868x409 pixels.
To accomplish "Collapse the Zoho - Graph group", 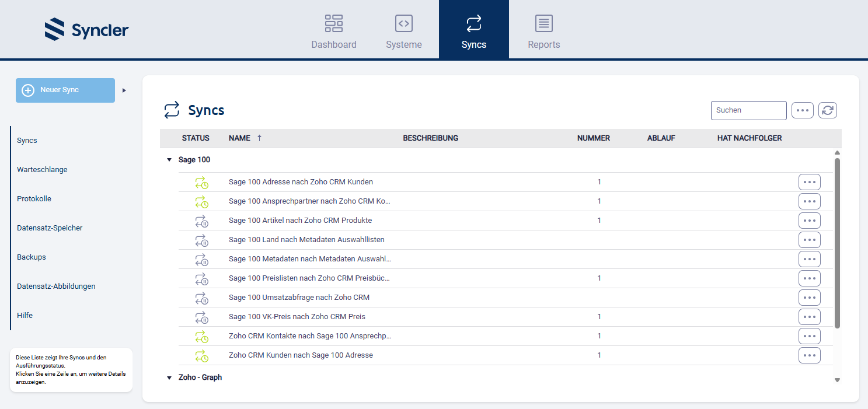I will click(169, 378).
